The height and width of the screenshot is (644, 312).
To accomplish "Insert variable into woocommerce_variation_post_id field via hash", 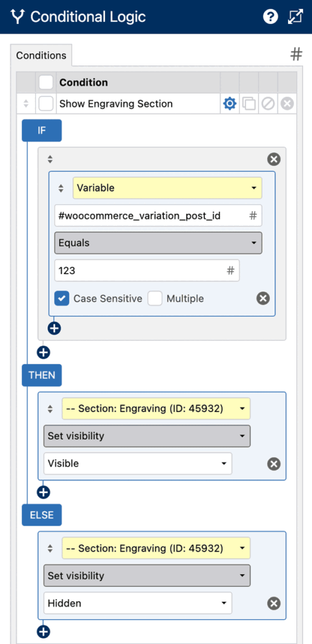I will pos(253,216).
